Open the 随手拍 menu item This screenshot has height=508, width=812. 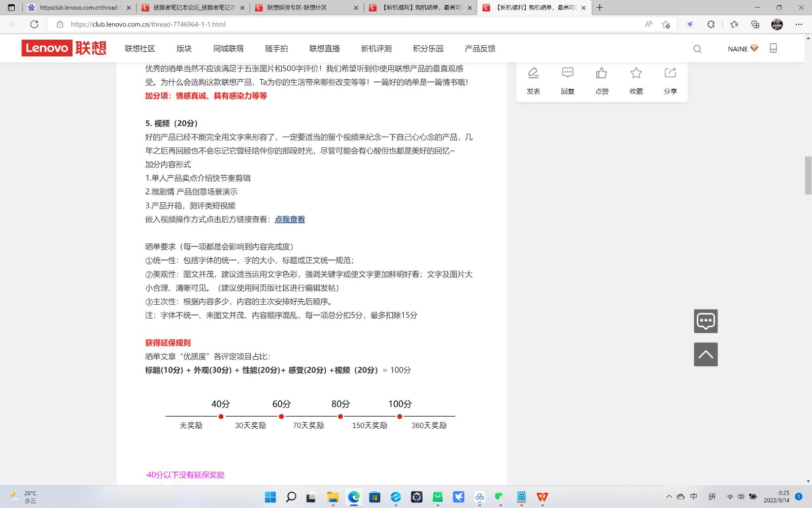pos(277,49)
